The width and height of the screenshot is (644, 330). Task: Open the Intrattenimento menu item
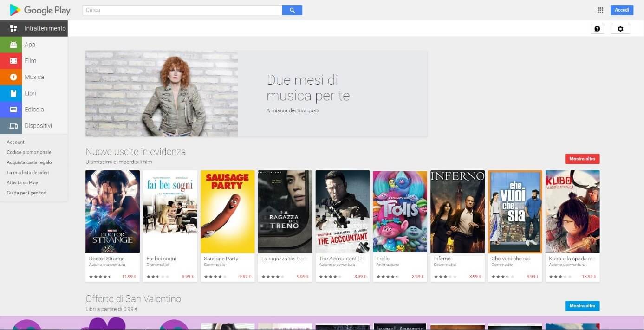pos(34,28)
